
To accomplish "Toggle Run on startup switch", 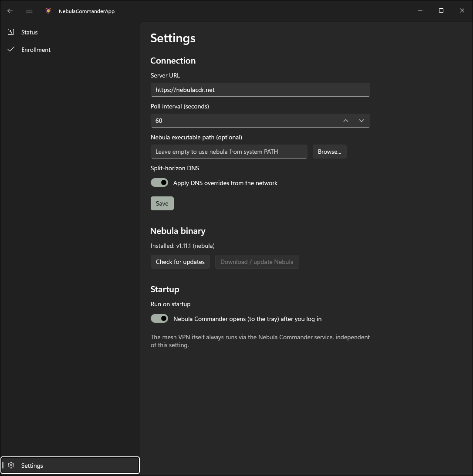I will click(x=159, y=318).
